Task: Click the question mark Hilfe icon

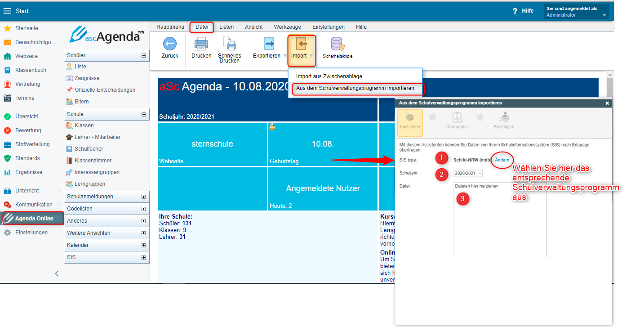Action: click(515, 11)
